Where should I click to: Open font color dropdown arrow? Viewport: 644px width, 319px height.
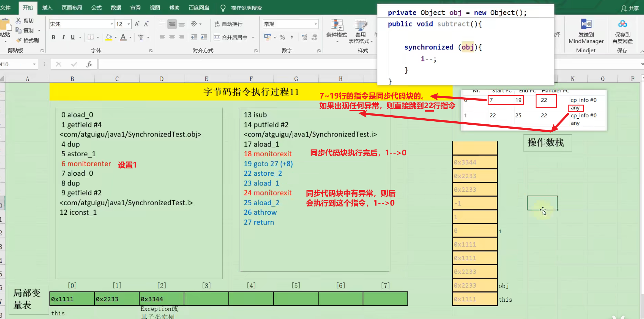[130, 37]
